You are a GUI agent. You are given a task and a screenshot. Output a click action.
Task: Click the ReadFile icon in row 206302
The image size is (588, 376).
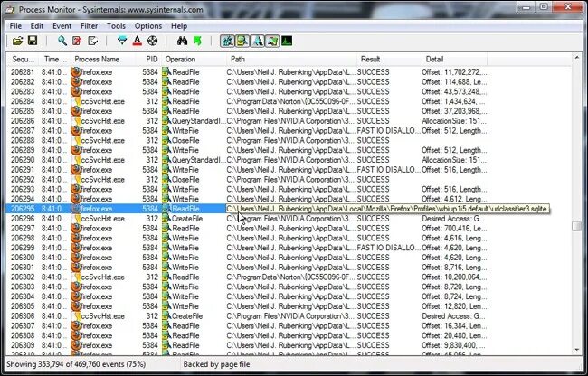pyautogui.click(x=166, y=277)
